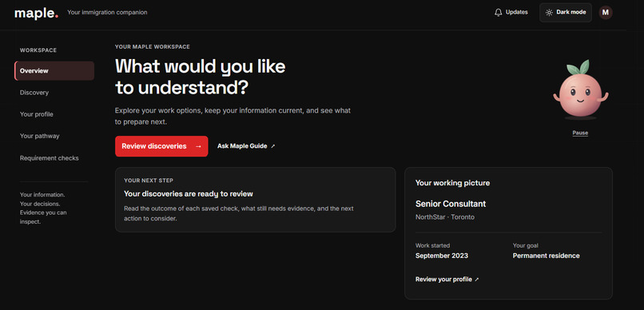
Task: Click the 'NorthStar · Toronto' text
Action: pyautogui.click(x=445, y=217)
